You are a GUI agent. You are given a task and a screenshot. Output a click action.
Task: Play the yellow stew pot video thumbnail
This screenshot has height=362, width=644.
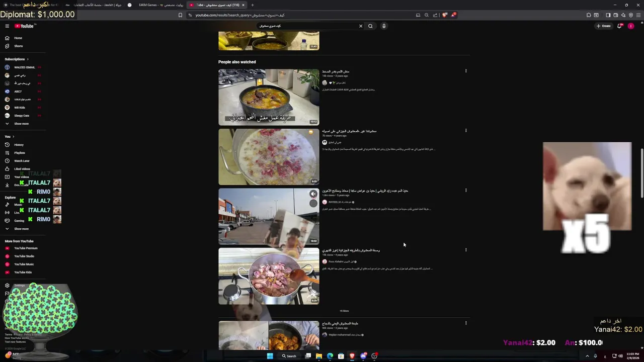[269, 97]
